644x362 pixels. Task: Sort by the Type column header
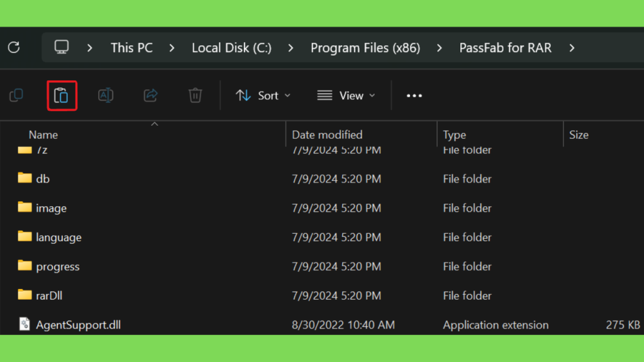pyautogui.click(x=454, y=134)
